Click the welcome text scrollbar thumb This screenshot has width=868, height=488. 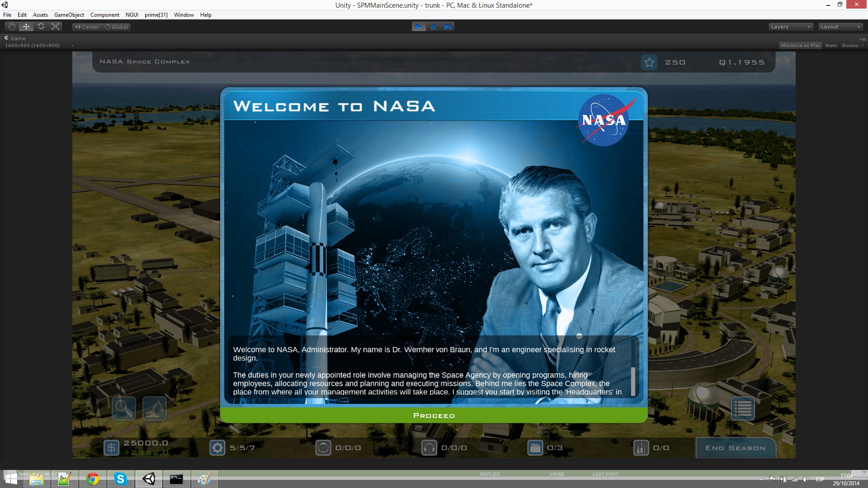(633, 381)
